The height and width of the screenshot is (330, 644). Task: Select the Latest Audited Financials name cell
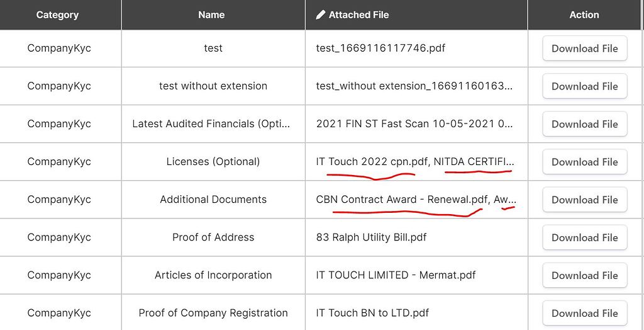(x=211, y=124)
